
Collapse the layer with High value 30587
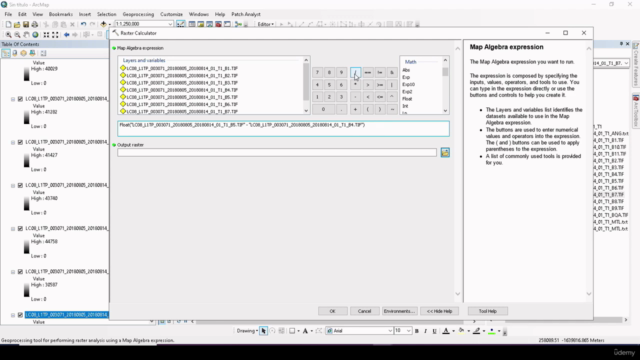[13, 272]
